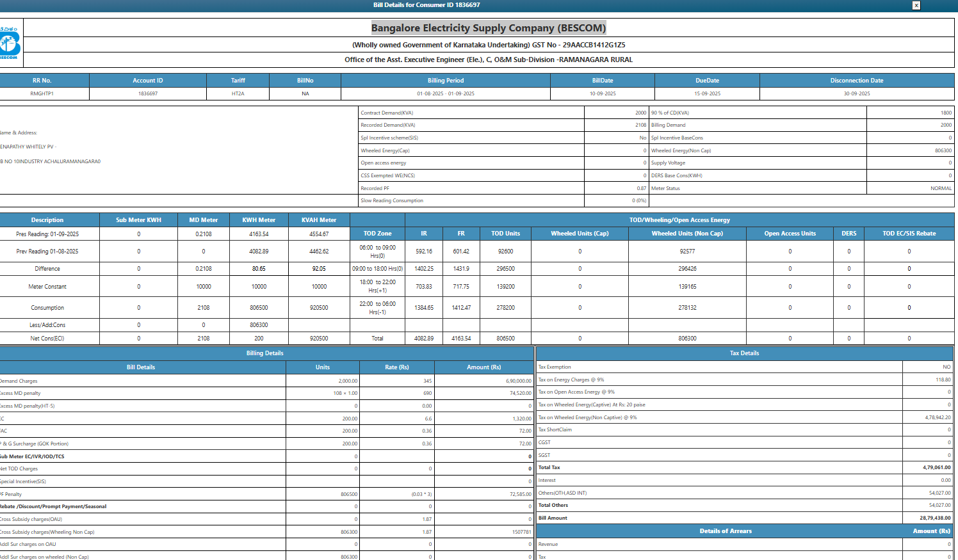
Task: Click the 'Prev Reading 01-08-2025' row label
Action: point(47,252)
